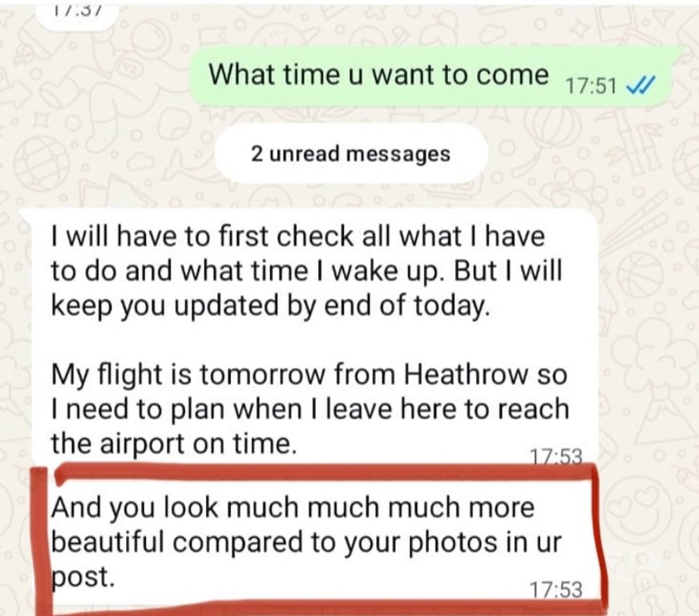This screenshot has width=699, height=616.
Task: Tap the "2 unread messages" divider pill
Action: click(x=351, y=154)
